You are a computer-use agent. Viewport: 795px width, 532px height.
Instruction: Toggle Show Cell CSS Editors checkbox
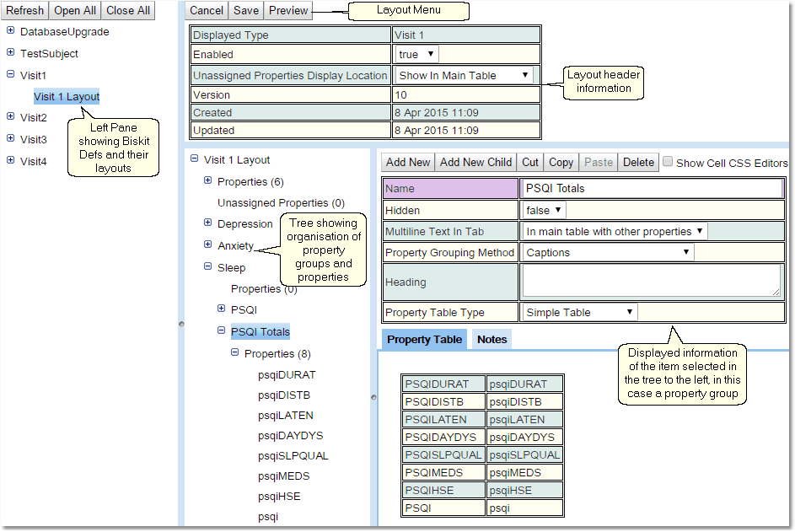click(668, 162)
